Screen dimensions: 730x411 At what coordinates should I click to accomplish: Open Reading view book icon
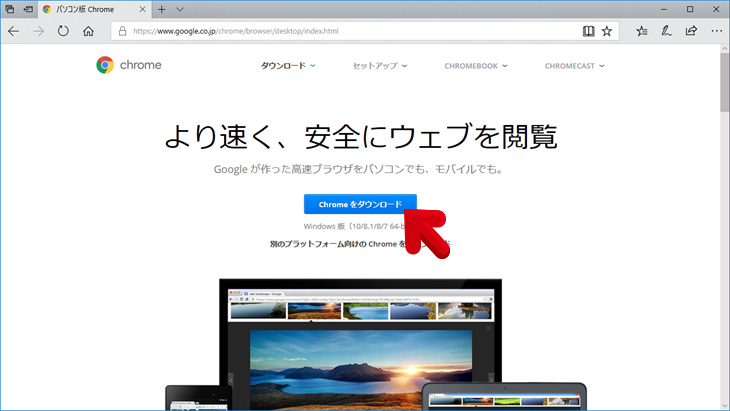click(x=588, y=31)
